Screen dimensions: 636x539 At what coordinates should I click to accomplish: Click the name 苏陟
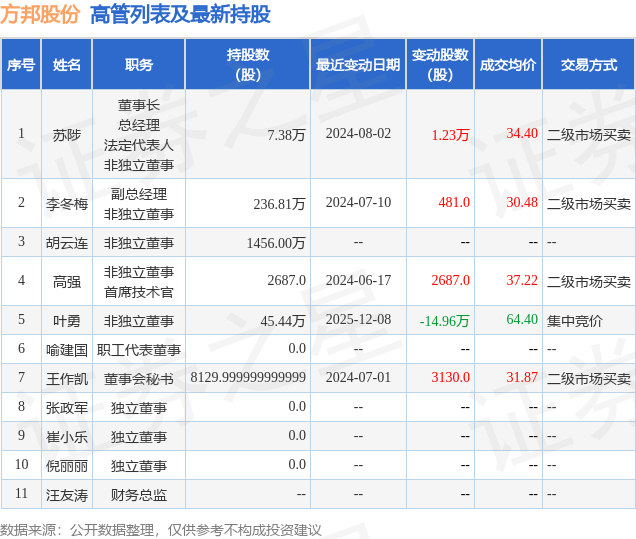tap(67, 135)
